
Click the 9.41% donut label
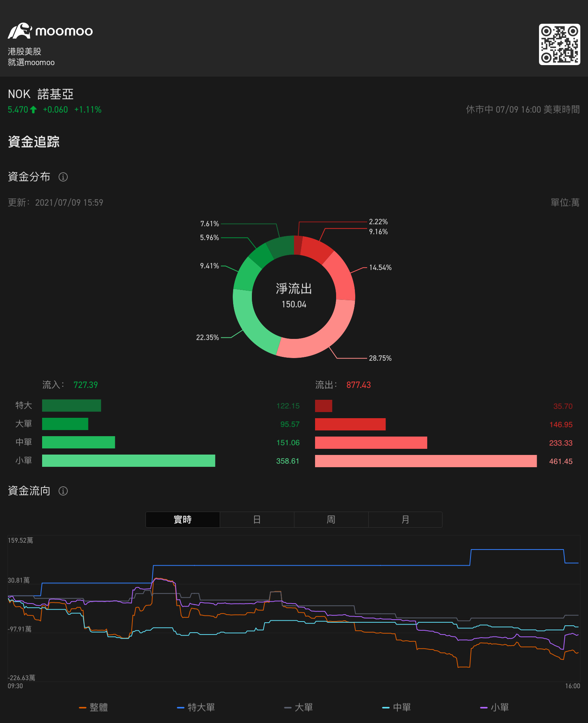click(x=209, y=266)
